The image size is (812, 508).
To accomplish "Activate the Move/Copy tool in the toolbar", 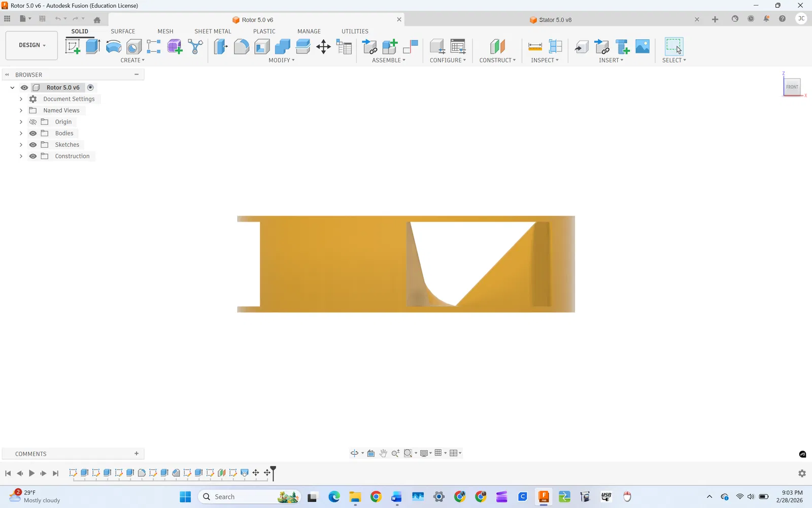I will coord(323,47).
